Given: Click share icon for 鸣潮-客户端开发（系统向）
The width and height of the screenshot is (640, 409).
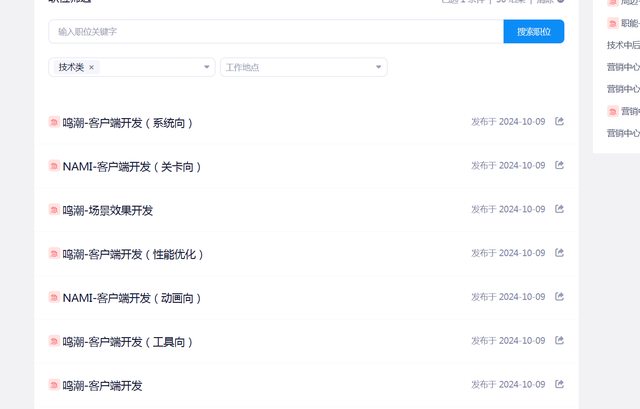Looking at the screenshot, I should click(x=559, y=122).
